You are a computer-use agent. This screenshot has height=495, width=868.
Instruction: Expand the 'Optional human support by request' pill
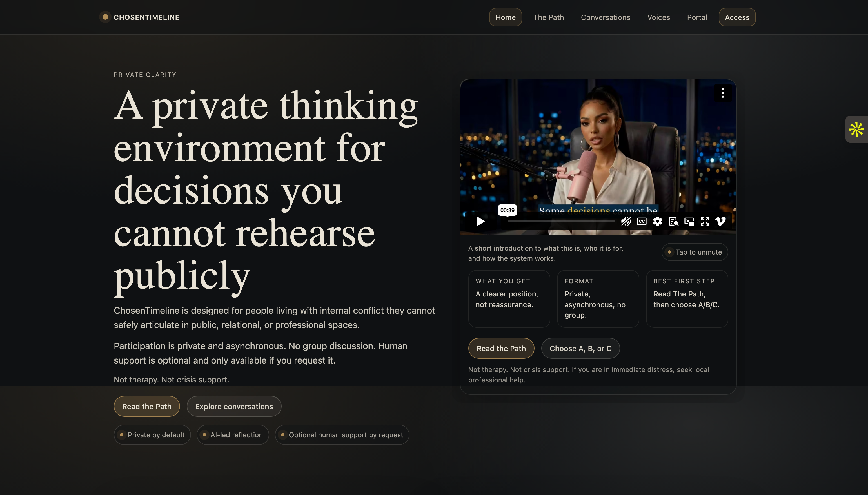341,434
